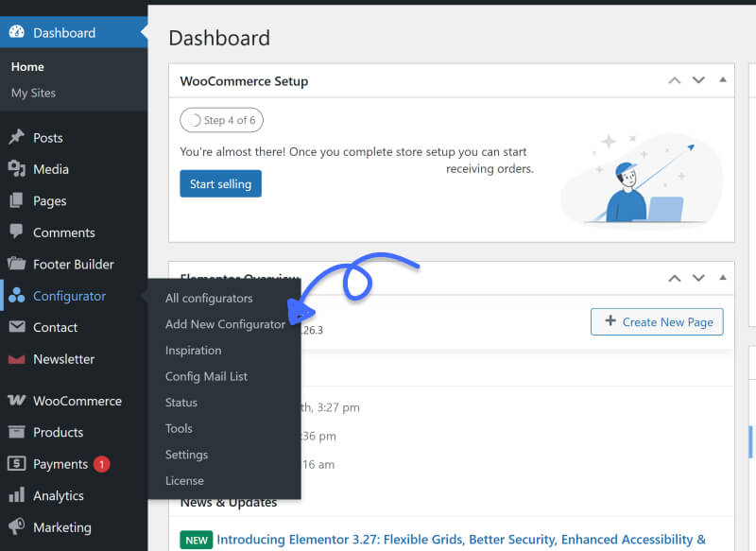Toggle the Elementor Overview panel triangle
Viewport: 756px width, 551px height.
[722, 278]
